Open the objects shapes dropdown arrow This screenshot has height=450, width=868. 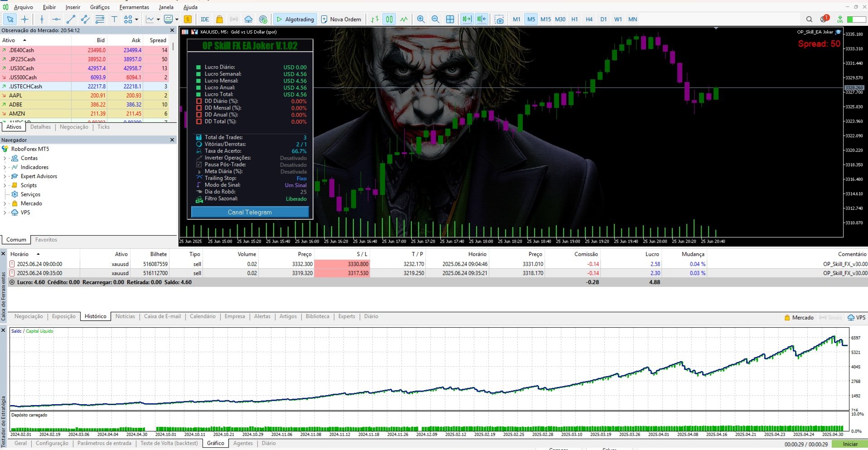click(x=136, y=19)
